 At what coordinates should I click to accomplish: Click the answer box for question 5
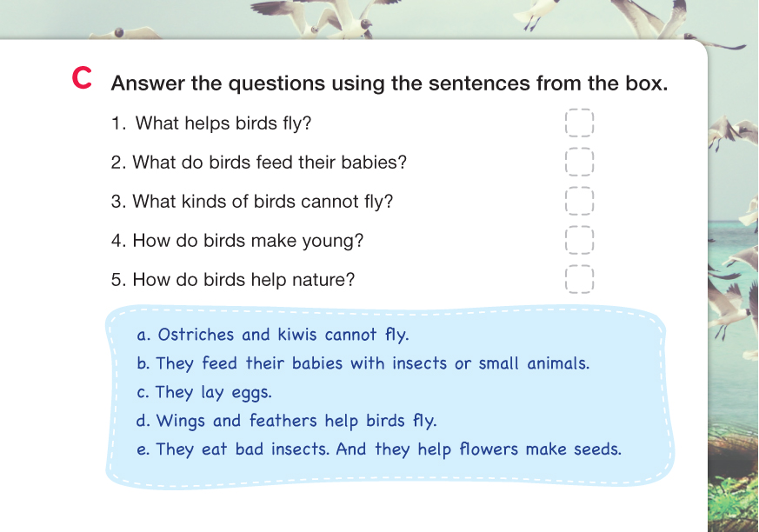pyautogui.click(x=579, y=280)
